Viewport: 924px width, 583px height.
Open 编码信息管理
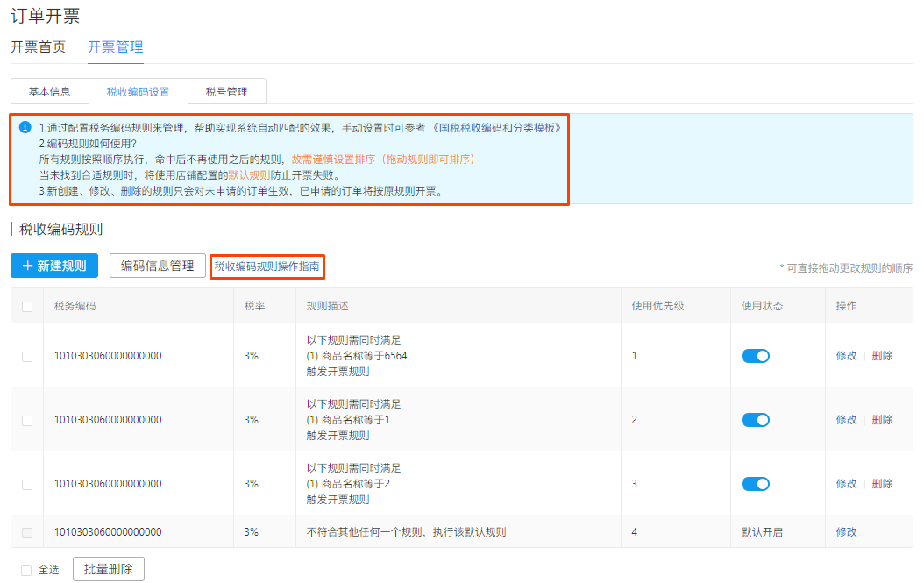(x=158, y=266)
